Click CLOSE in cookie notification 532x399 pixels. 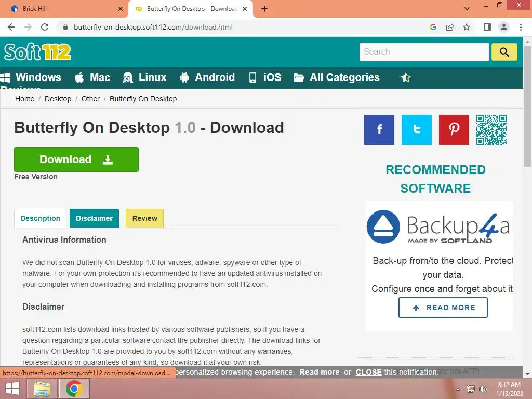coord(369,372)
